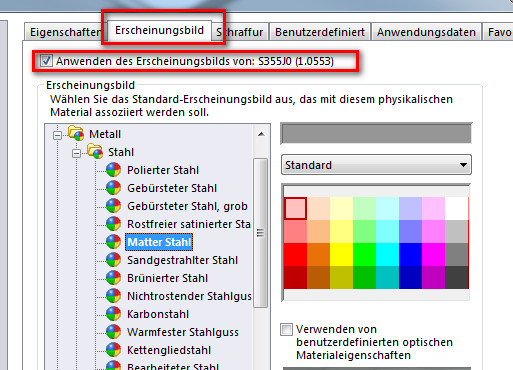Image resolution: width=513 pixels, height=370 pixels.
Task: Switch to the Eigenschaften tab
Action: [x=65, y=32]
